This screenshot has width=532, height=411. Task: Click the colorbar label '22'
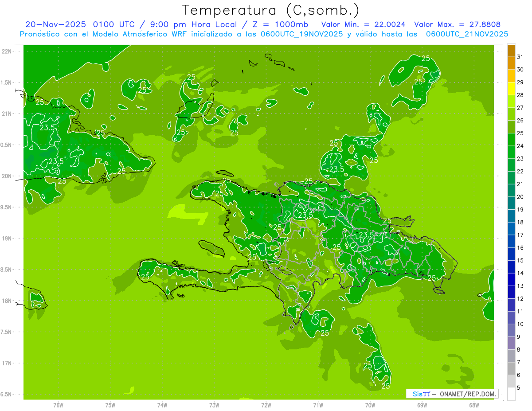[520, 172]
